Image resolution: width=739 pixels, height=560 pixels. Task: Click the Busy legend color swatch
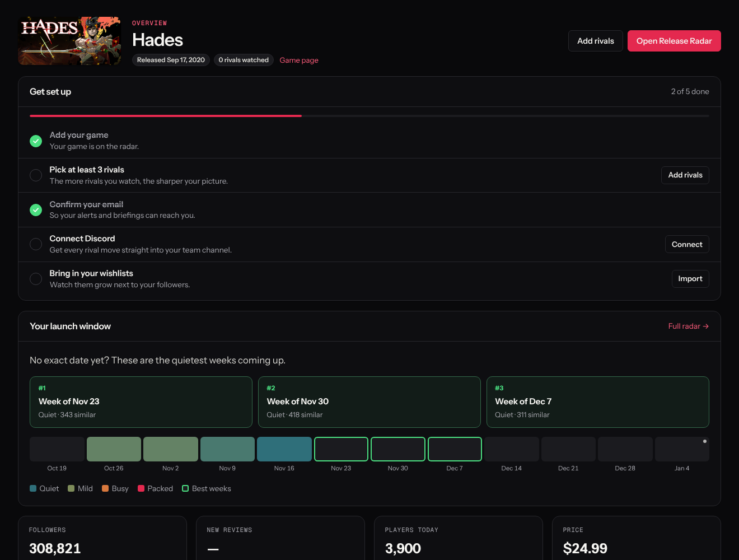click(105, 488)
